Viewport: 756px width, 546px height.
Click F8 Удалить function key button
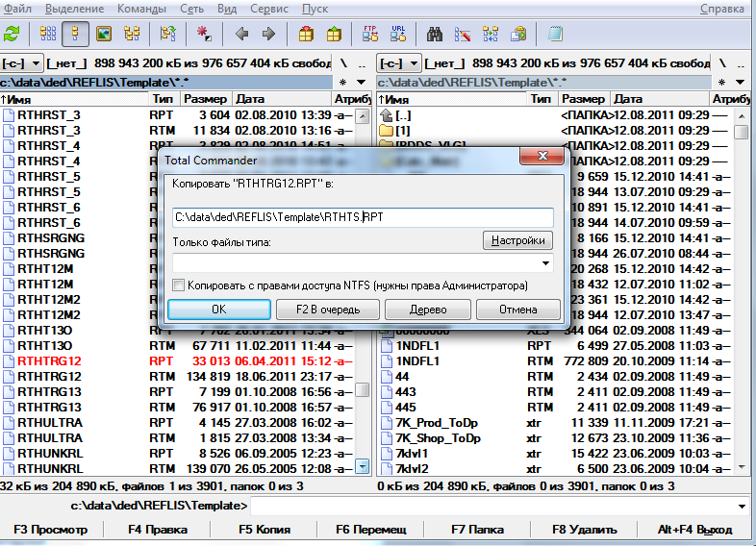coord(585,530)
